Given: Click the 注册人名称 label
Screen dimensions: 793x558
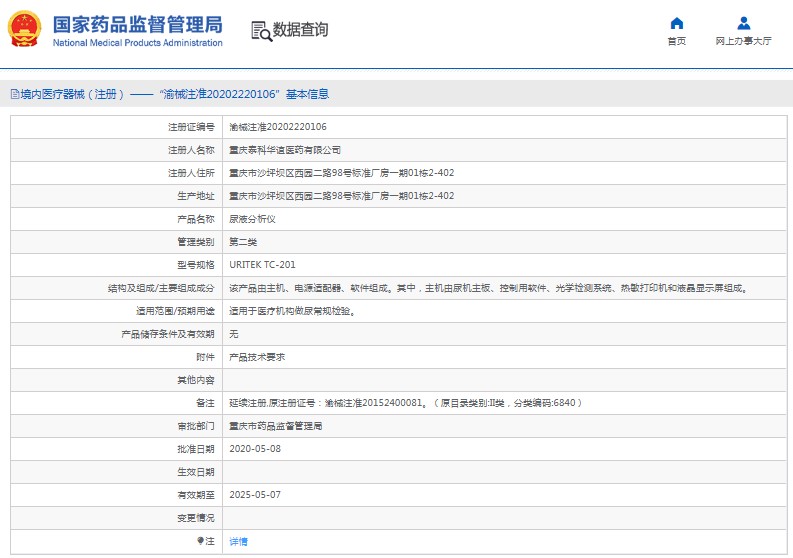Looking at the screenshot, I should (x=191, y=150).
